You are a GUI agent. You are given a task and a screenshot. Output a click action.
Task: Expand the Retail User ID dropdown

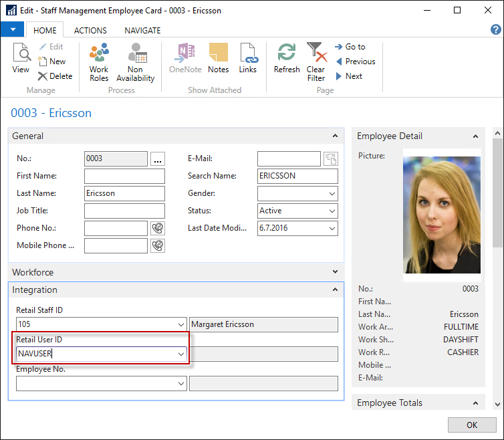(180, 354)
